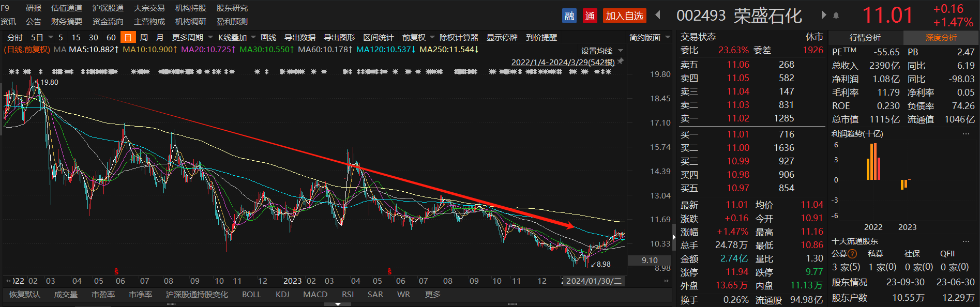This screenshot has height=307, width=980.
Task: Open the 除权计算器 calculator
Action: coord(459,37)
